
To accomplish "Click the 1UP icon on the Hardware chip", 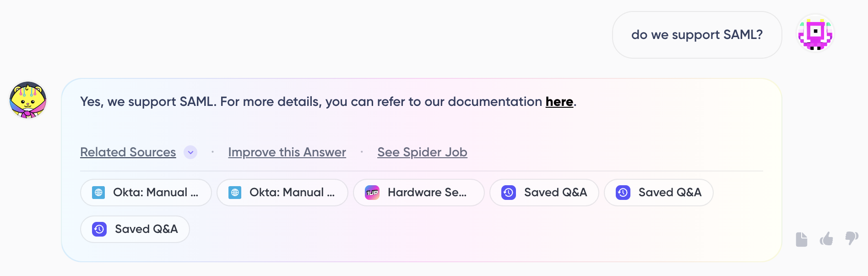I will click(x=372, y=193).
